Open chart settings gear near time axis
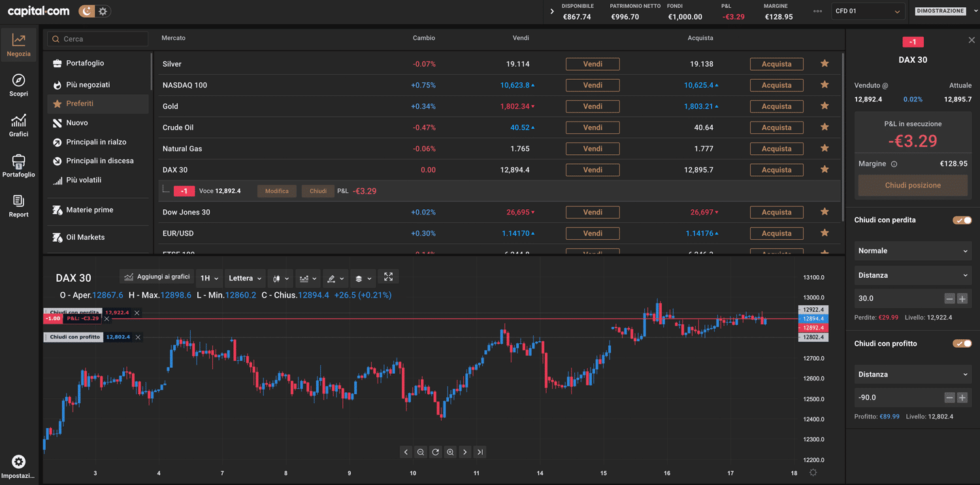 [x=813, y=473]
